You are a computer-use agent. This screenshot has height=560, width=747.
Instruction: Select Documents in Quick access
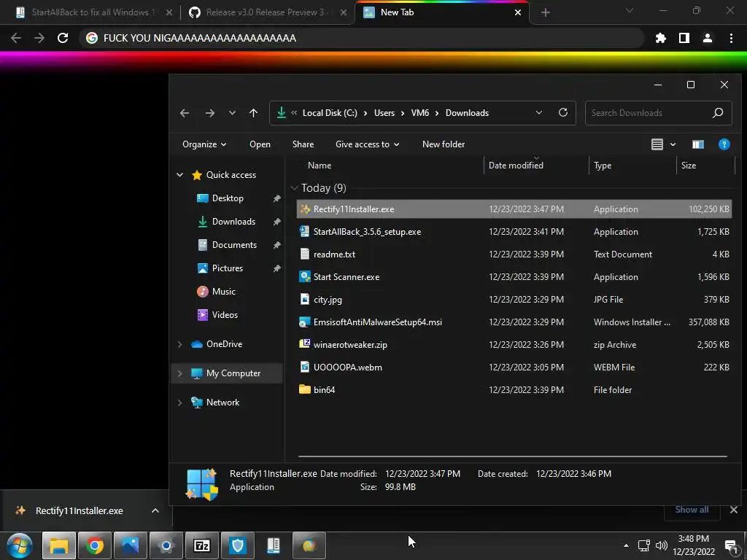pos(234,245)
